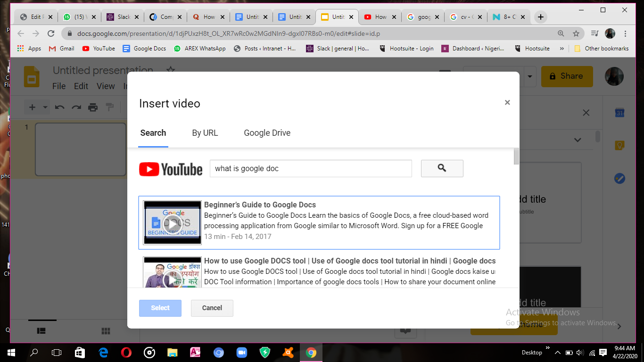Image resolution: width=644 pixels, height=362 pixels.
Task: Open Google Calendar in the Slides side panel
Action: pos(619,113)
